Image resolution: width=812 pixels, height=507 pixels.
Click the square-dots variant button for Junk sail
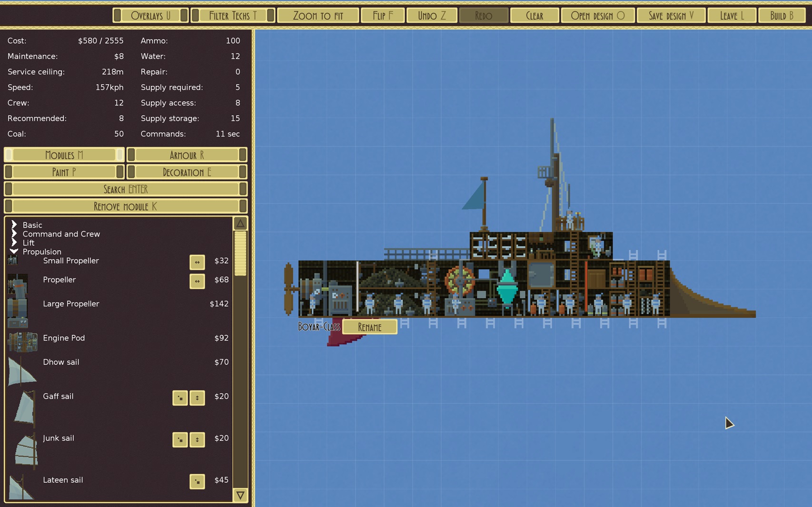coord(180,439)
